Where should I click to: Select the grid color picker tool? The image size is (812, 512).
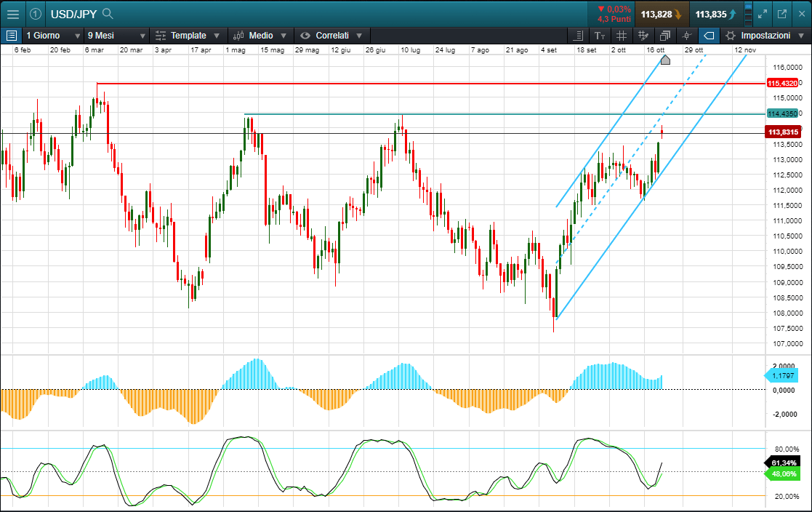tap(643, 35)
